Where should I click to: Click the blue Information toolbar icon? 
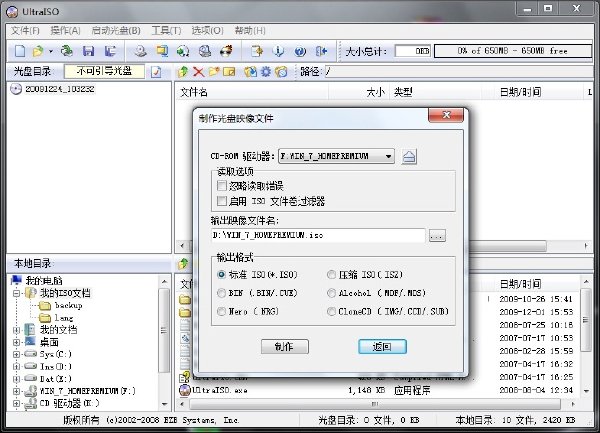point(278,51)
